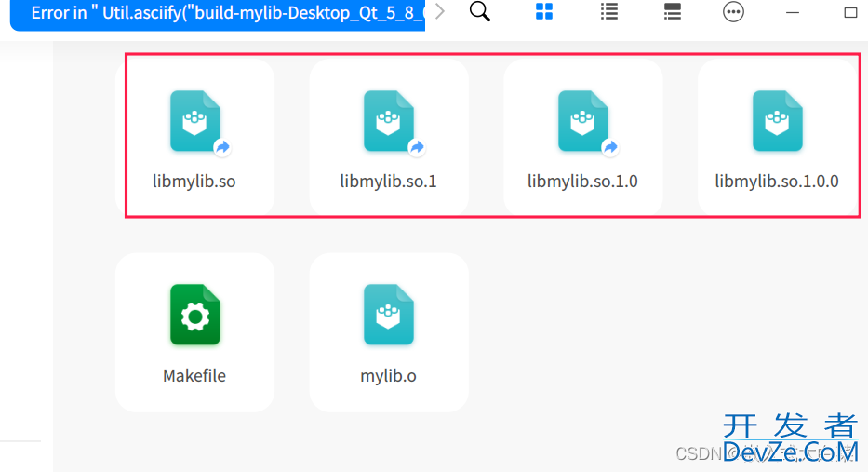Maximize the file manager window

coord(851,12)
